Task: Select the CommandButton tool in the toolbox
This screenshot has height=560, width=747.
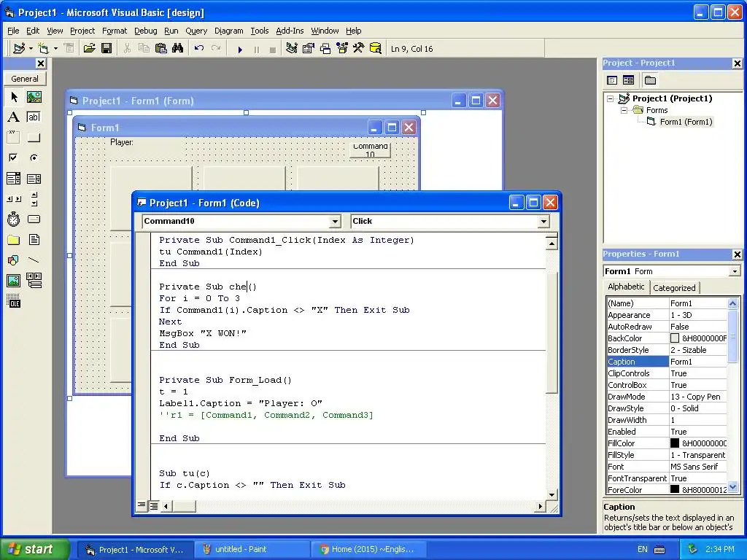Action: [x=34, y=138]
